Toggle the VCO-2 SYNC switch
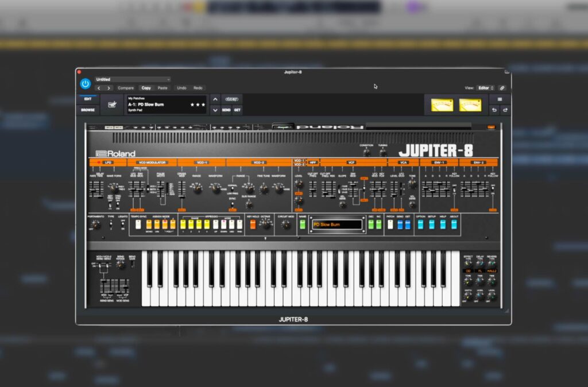The width and height of the screenshot is (588, 387). (232, 204)
